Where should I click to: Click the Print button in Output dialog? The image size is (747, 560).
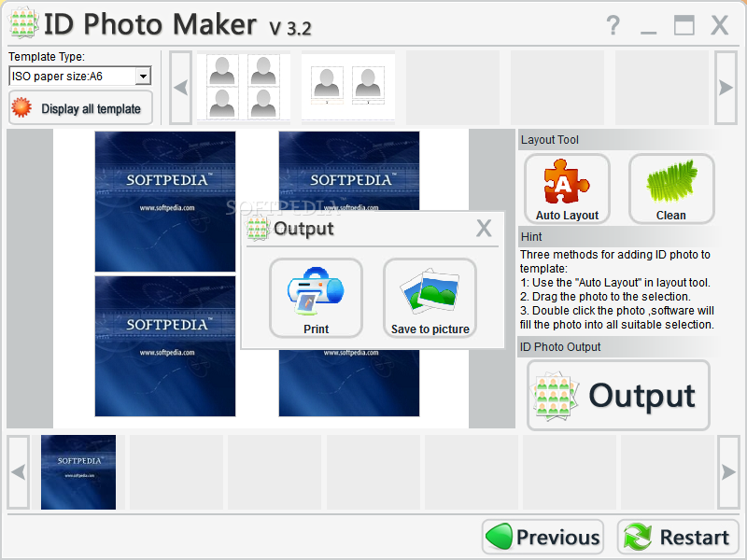pyautogui.click(x=316, y=298)
